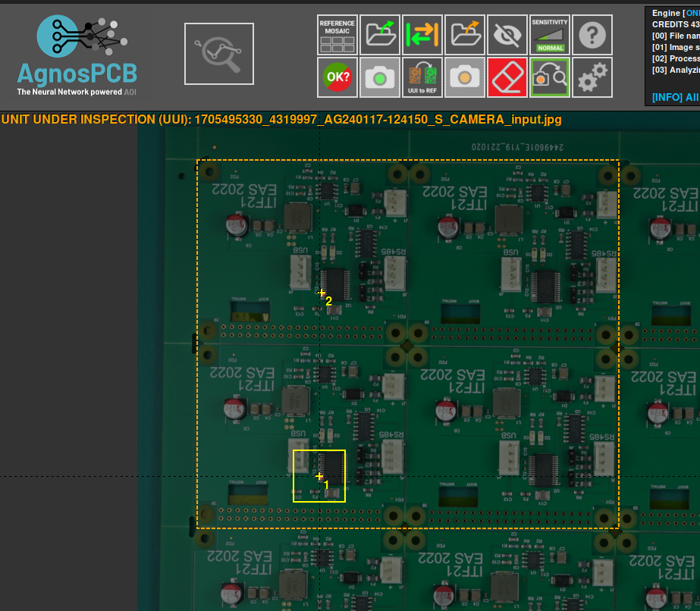Click the open folder icon with orange arrow

click(x=465, y=35)
